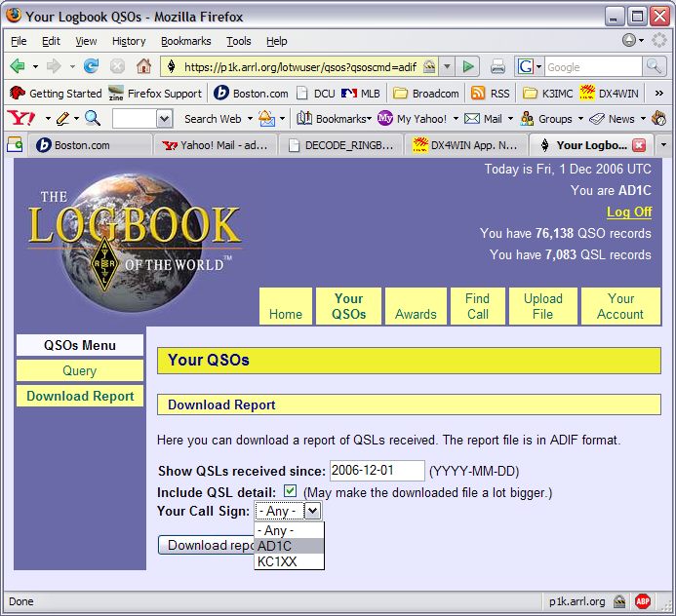
Task: Click the green Go arrow beside URL
Action: 469,66
